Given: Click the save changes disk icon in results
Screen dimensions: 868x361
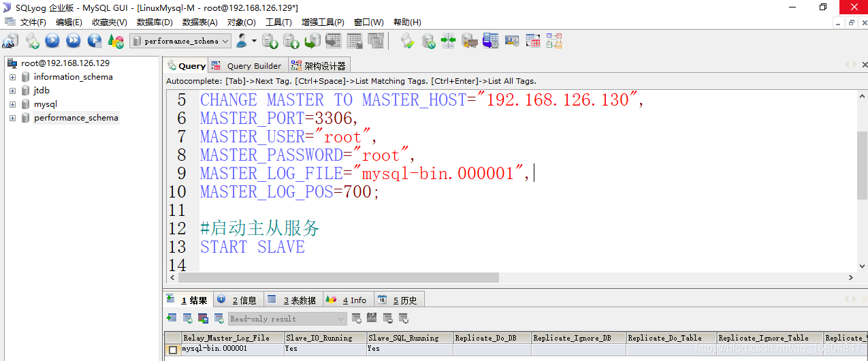Looking at the screenshot, I should tap(372, 318).
